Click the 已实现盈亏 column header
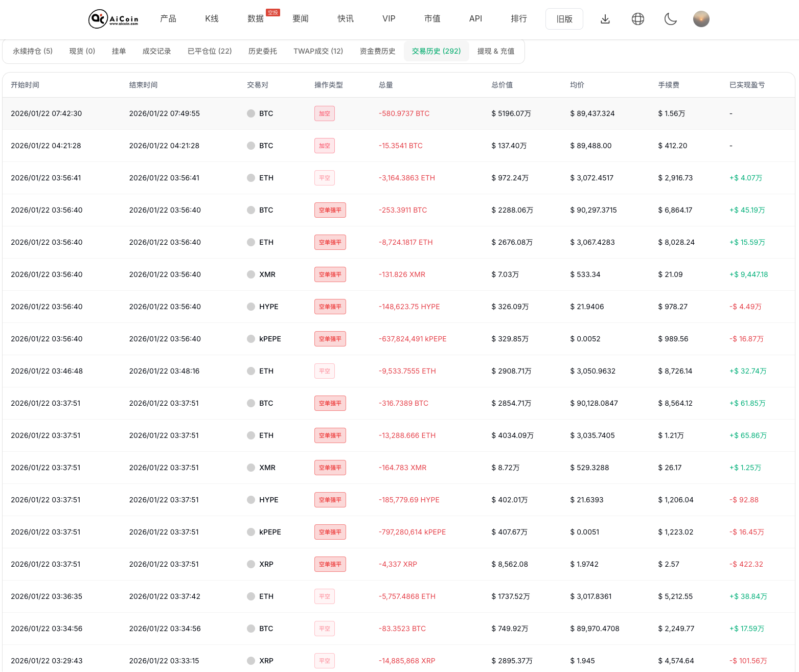 (x=747, y=85)
